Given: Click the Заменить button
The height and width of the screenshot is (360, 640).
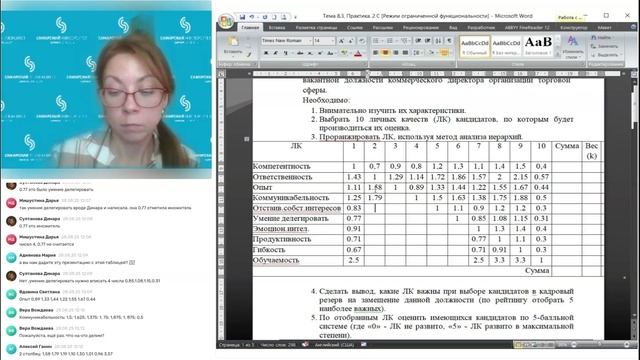Looking at the screenshot, I should (604, 46).
